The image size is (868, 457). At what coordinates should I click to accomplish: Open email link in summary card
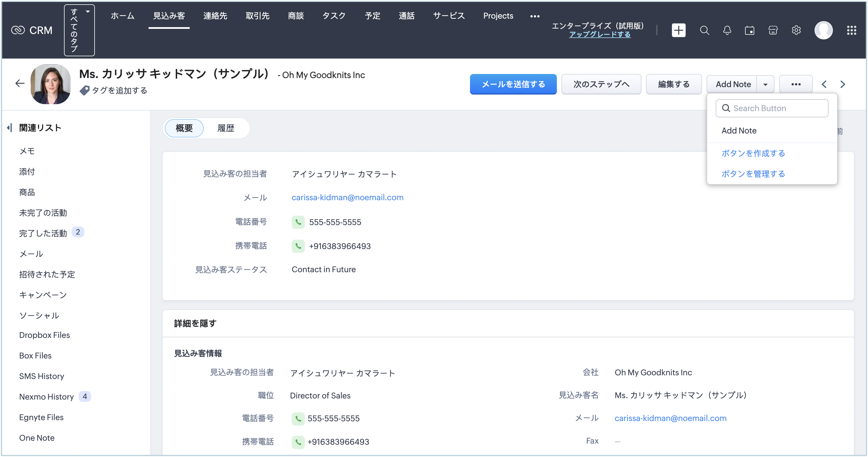click(347, 197)
